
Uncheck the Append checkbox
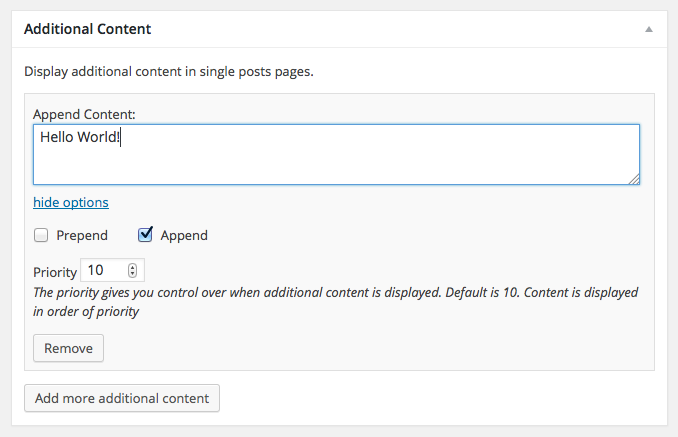[145, 235]
